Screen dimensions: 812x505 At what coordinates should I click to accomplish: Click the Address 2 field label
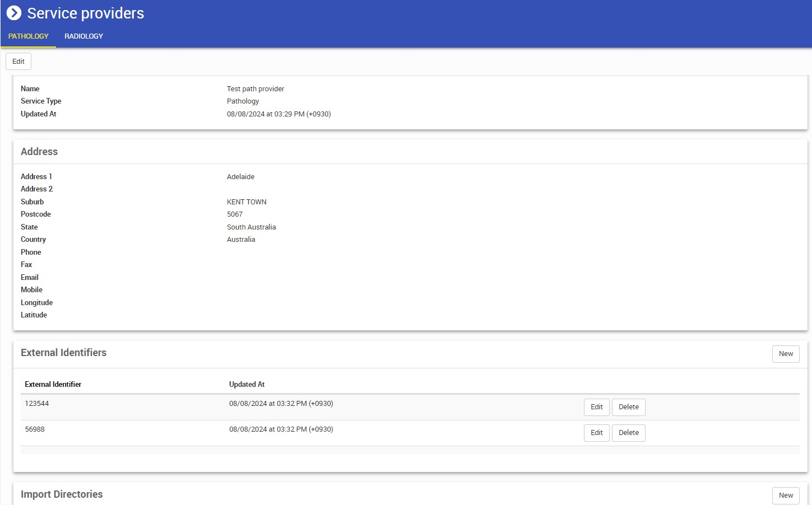[x=37, y=189]
